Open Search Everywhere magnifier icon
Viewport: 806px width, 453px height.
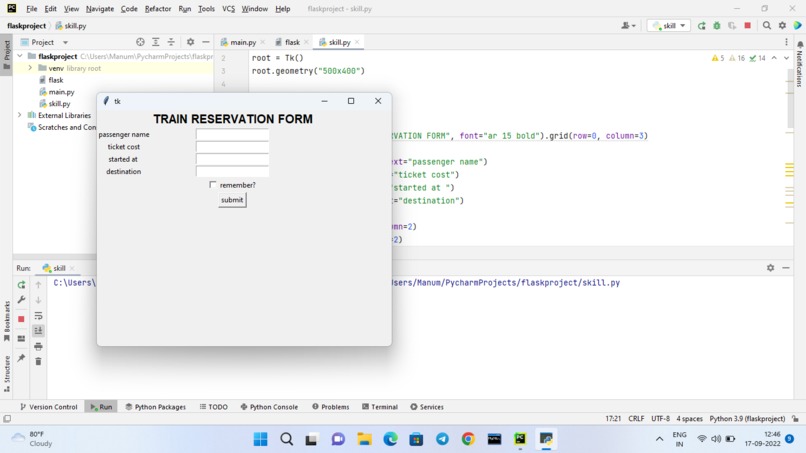(x=766, y=25)
